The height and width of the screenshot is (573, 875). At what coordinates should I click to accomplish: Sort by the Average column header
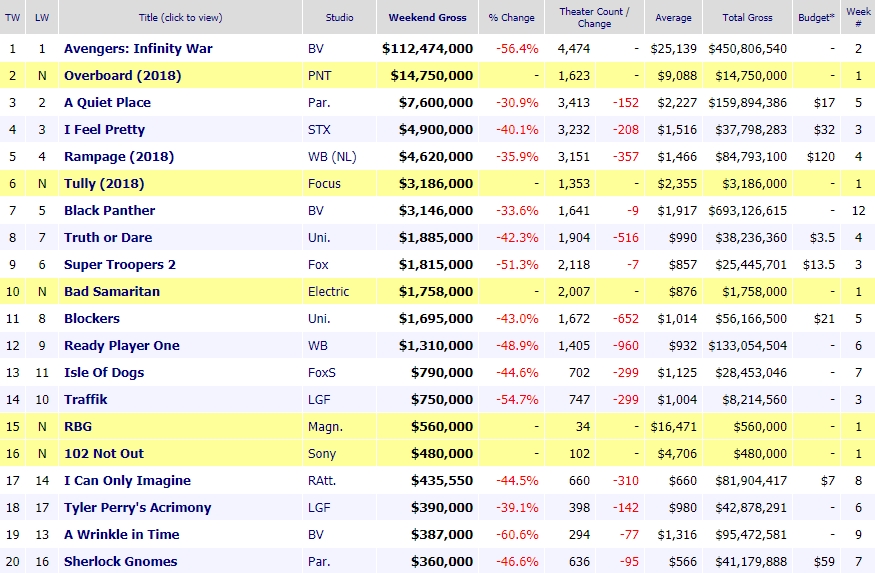click(x=673, y=17)
